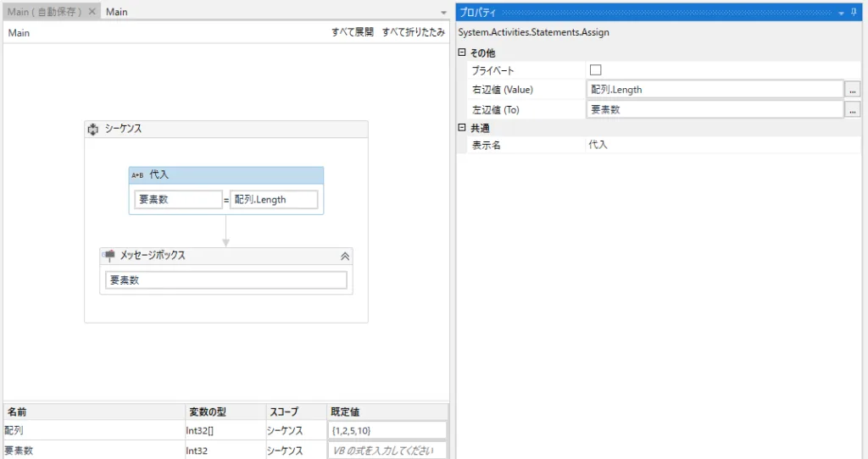
Task: Click the 配列.Length field in the Assign activity
Action: click(274, 200)
